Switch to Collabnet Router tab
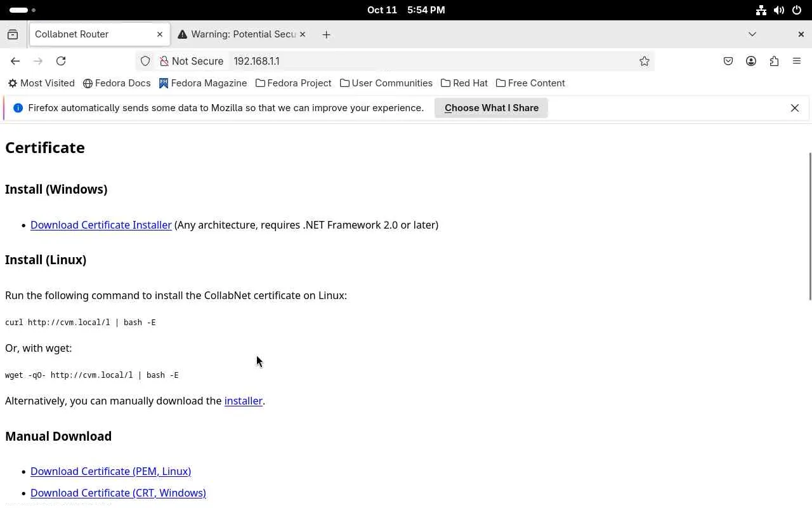The height and width of the screenshot is (508, 812). (x=100, y=34)
